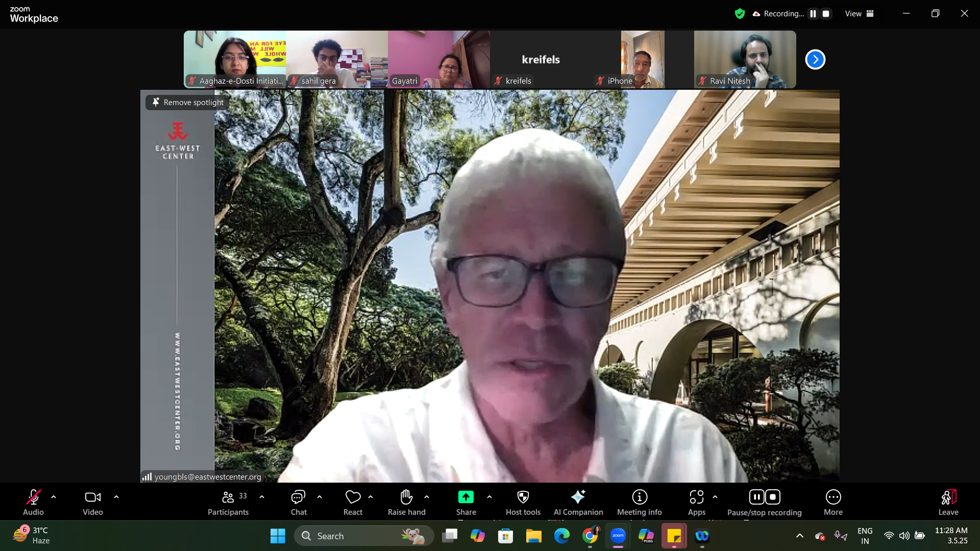The width and height of the screenshot is (980, 551).
Task: Expand video options arrow next to Video
Action: pos(116,497)
